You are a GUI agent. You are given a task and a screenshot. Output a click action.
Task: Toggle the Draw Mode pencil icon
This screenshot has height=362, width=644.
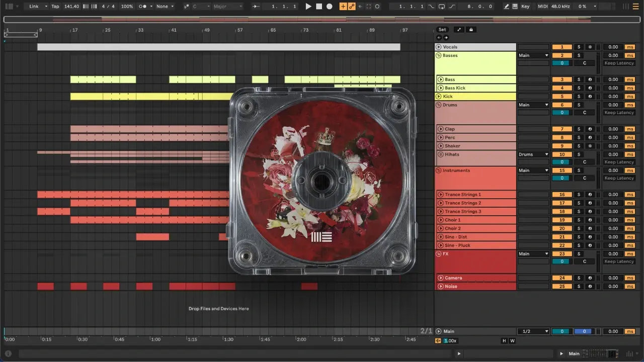pyautogui.click(x=507, y=7)
